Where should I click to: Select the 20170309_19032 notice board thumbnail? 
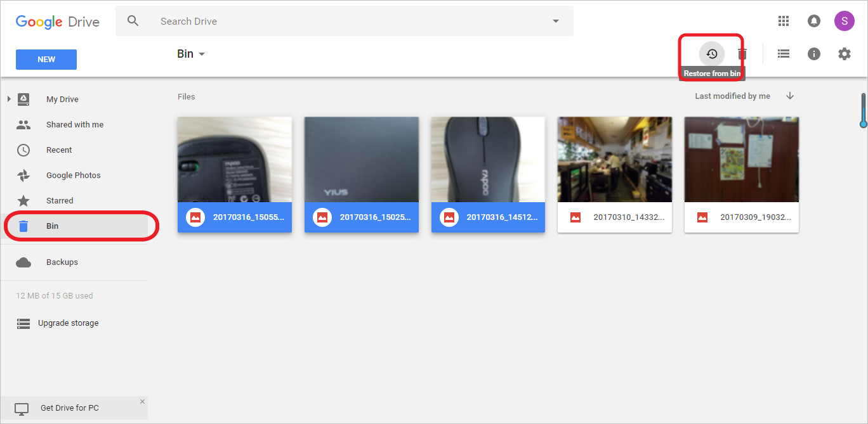coord(742,160)
